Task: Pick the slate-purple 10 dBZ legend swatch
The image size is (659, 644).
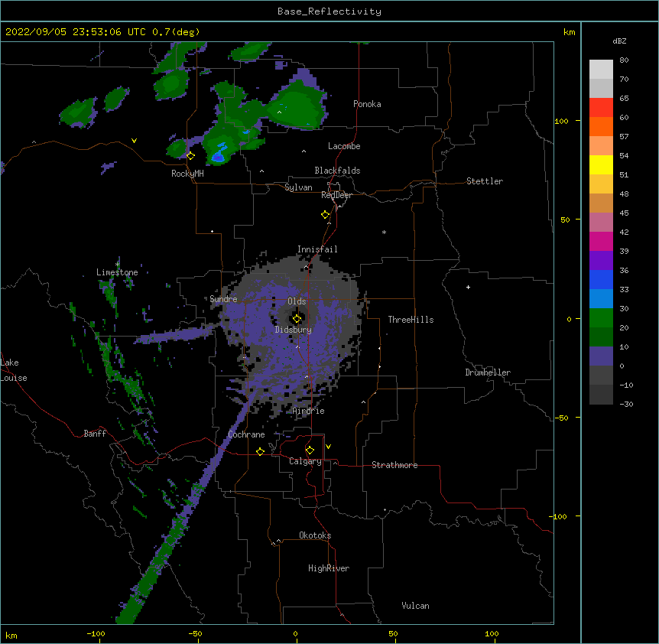Action: click(601, 356)
